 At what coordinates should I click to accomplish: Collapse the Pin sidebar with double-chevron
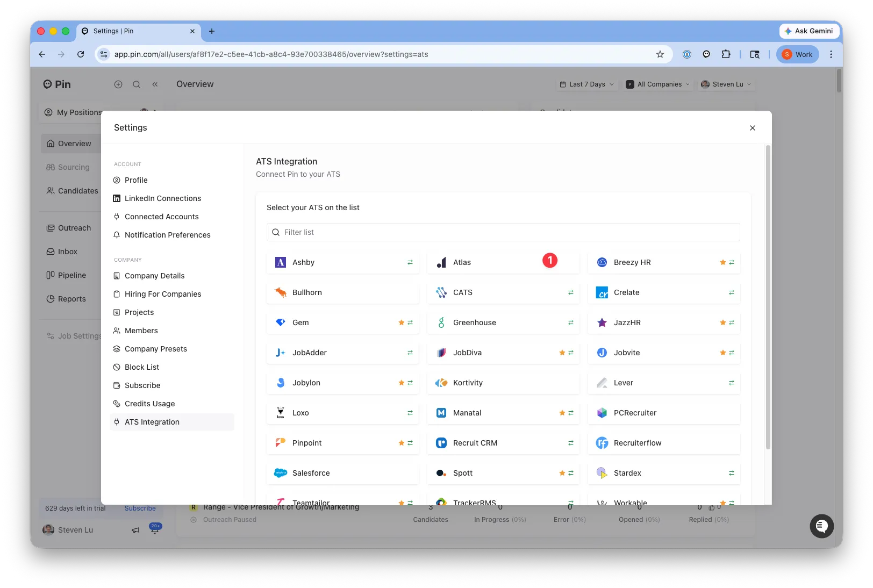pyautogui.click(x=155, y=84)
